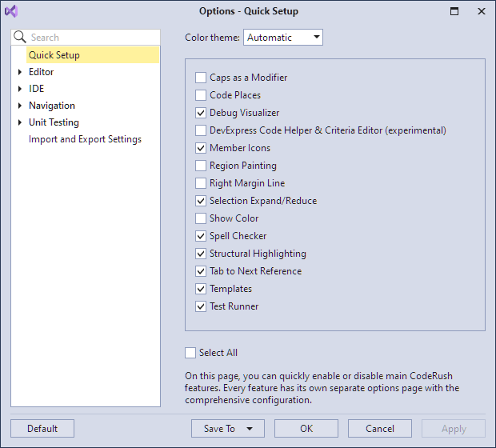This screenshot has width=496, height=448.
Task: Enable the Right Margin Line
Action: tap(201, 183)
